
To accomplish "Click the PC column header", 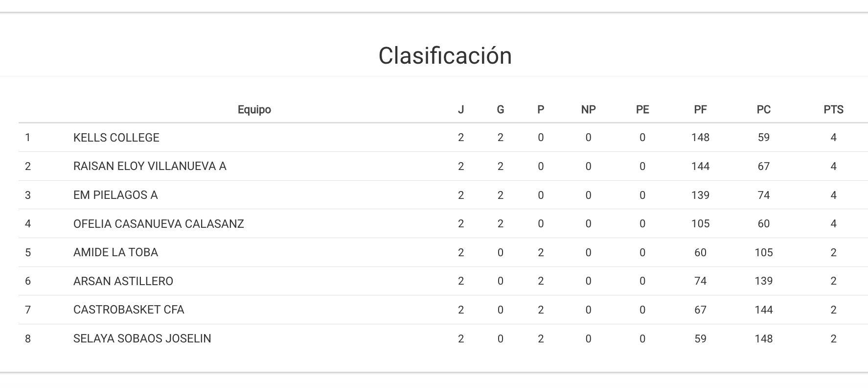I will coord(763,110).
